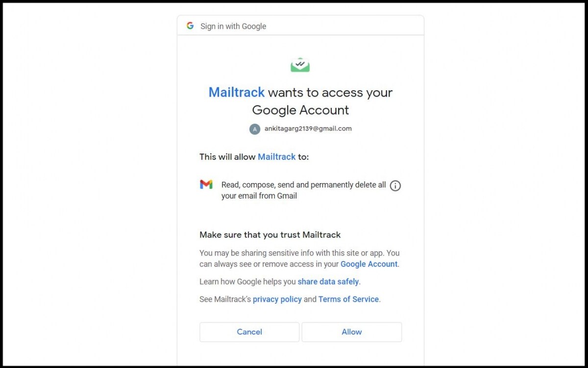Open Mailtrack's privacy policy link
Image resolution: width=588 pixels, height=368 pixels.
point(277,299)
